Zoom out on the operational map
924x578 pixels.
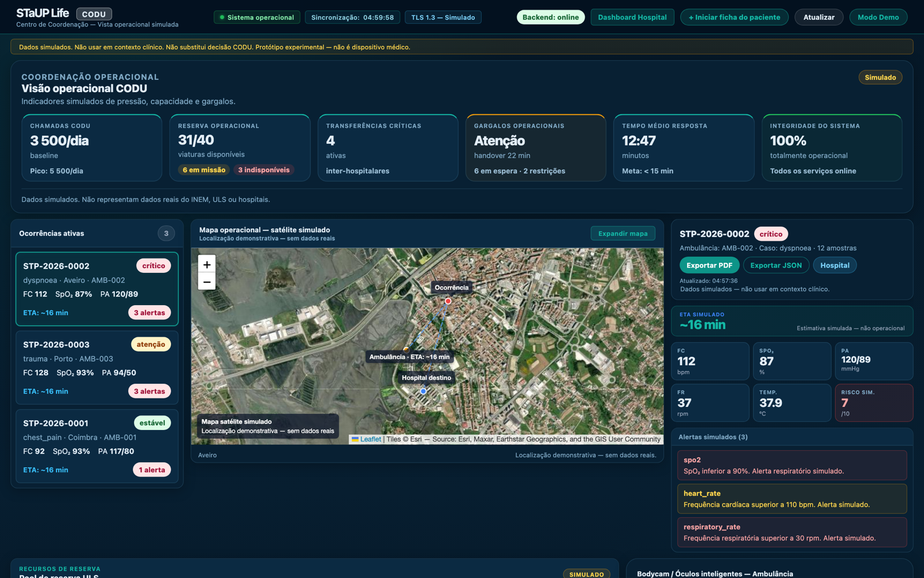[x=207, y=281]
